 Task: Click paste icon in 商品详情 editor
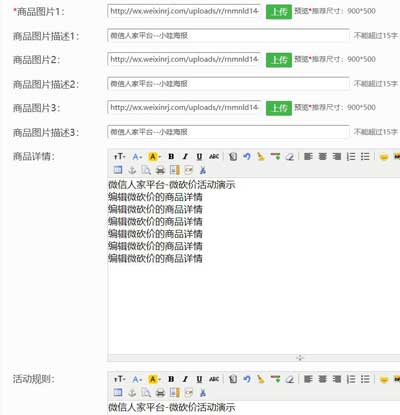pyautogui.click(x=233, y=156)
